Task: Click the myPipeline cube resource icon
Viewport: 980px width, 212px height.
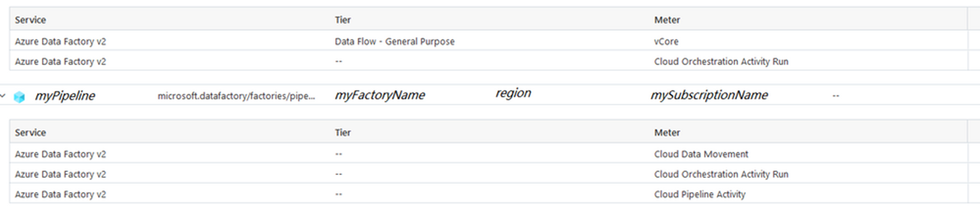Action: pyautogui.click(x=19, y=97)
